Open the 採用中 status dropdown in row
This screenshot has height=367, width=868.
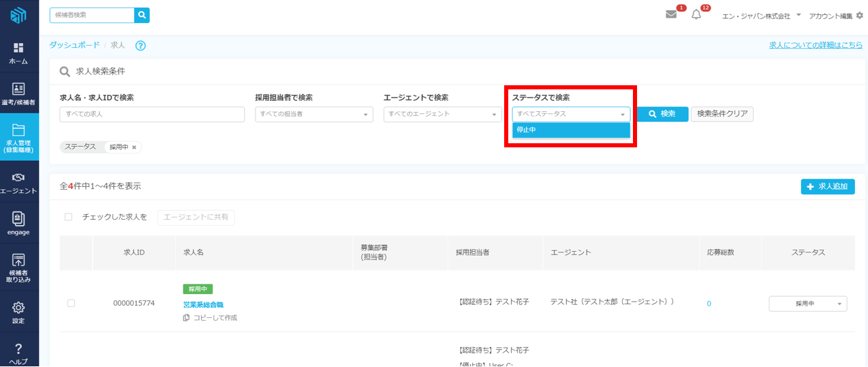coord(807,304)
